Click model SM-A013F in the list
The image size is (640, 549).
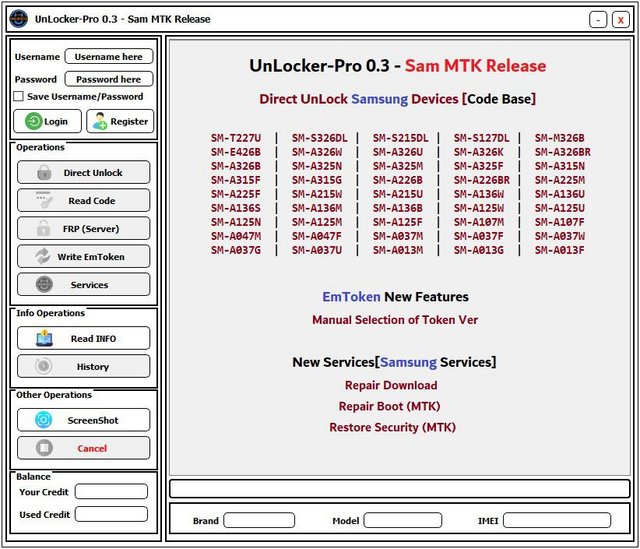coord(560,250)
